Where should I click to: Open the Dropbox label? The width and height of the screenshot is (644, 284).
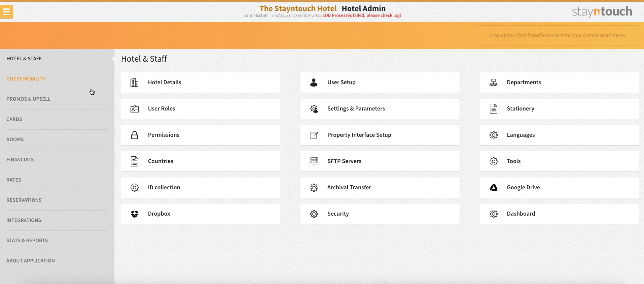pyautogui.click(x=159, y=214)
